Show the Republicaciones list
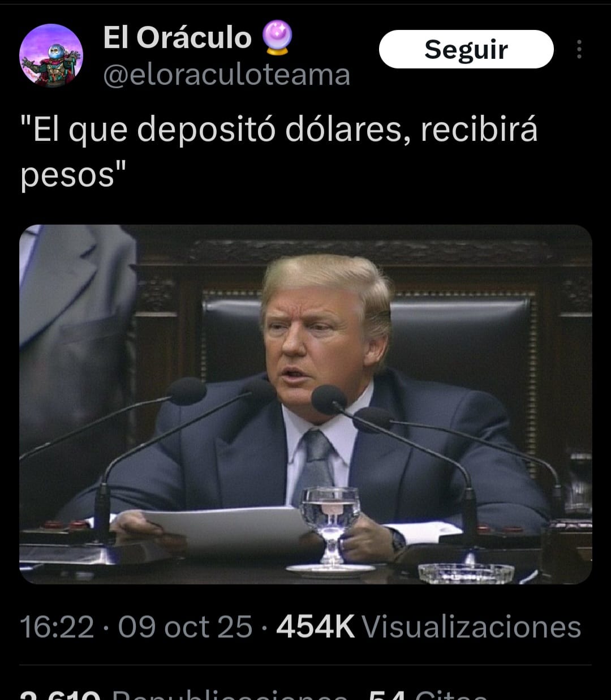Viewport: 611px width, 700px height. (x=226, y=695)
